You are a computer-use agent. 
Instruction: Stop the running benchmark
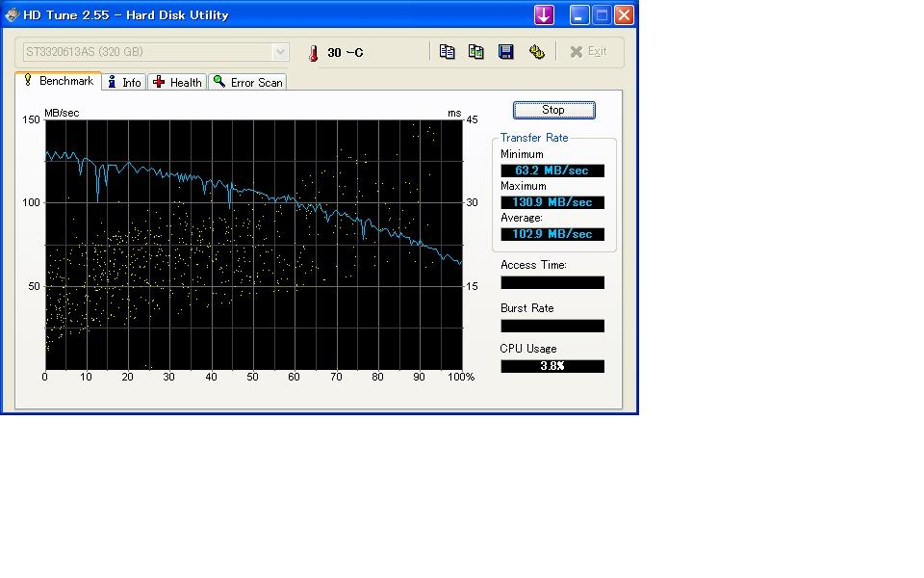(554, 110)
